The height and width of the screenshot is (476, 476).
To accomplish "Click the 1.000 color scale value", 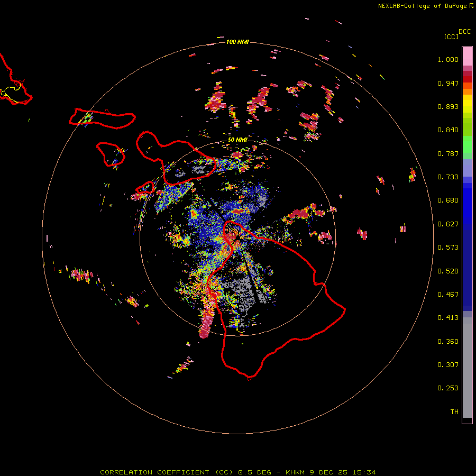I will pos(448,59).
